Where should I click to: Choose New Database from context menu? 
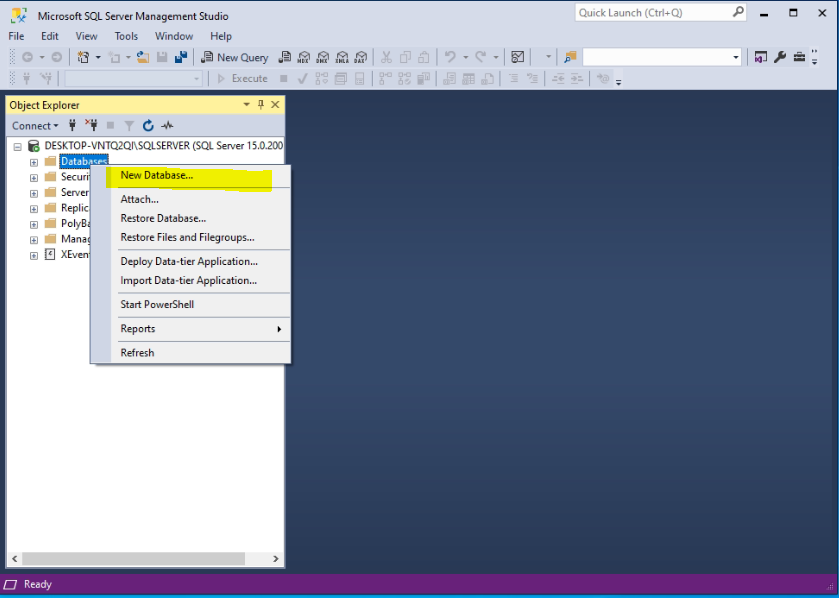[x=190, y=175]
